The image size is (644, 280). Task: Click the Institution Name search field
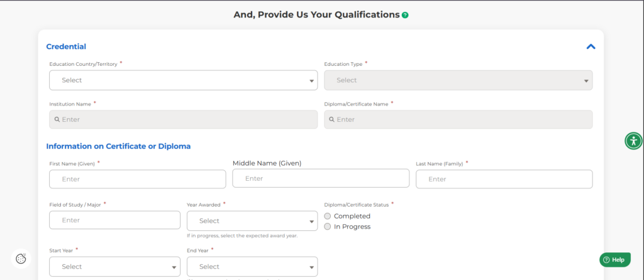coord(183,119)
